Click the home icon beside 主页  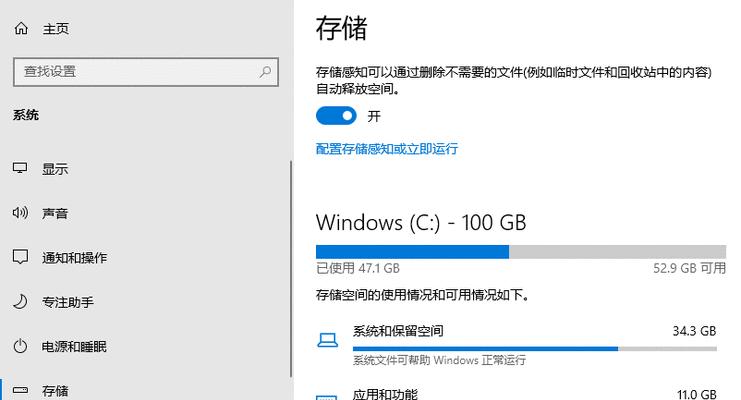[x=21, y=29]
